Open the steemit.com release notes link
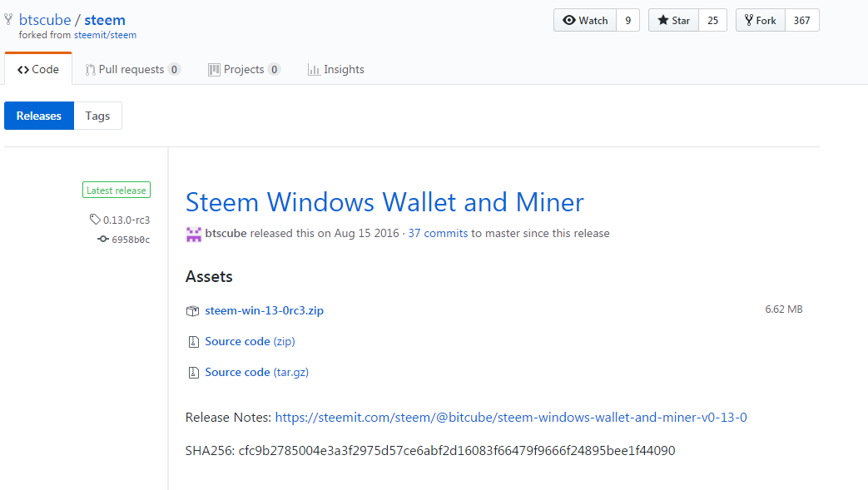Image resolution: width=868 pixels, height=490 pixels. [511, 417]
